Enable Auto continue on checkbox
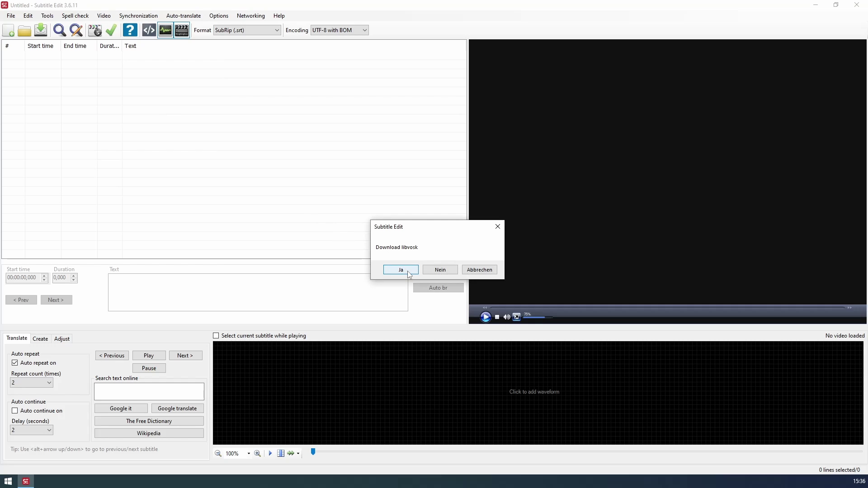The width and height of the screenshot is (868, 488). [x=15, y=411]
